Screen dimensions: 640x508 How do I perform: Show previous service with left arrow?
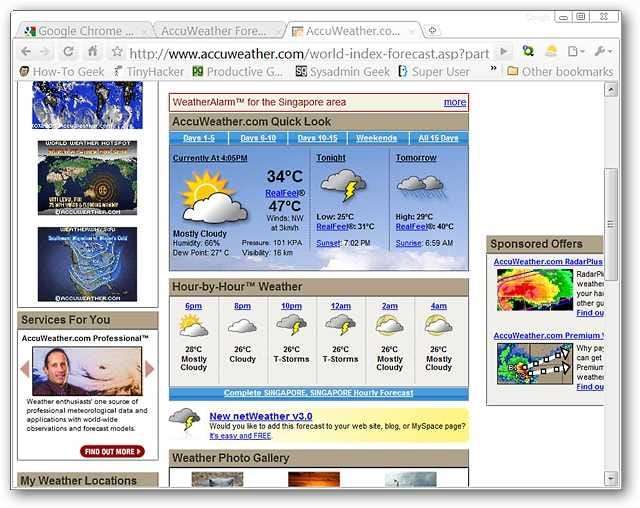[x=25, y=369]
